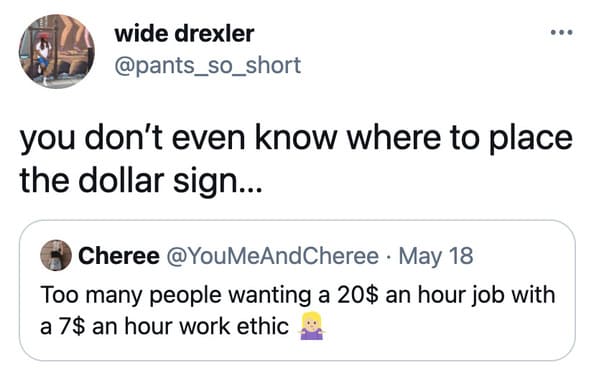Click the text line 'you don't even know where to place'
599x373 pixels.
(296, 138)
